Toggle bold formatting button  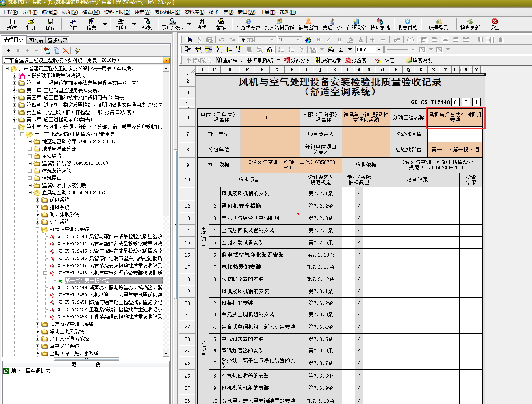tap(318, 39)
